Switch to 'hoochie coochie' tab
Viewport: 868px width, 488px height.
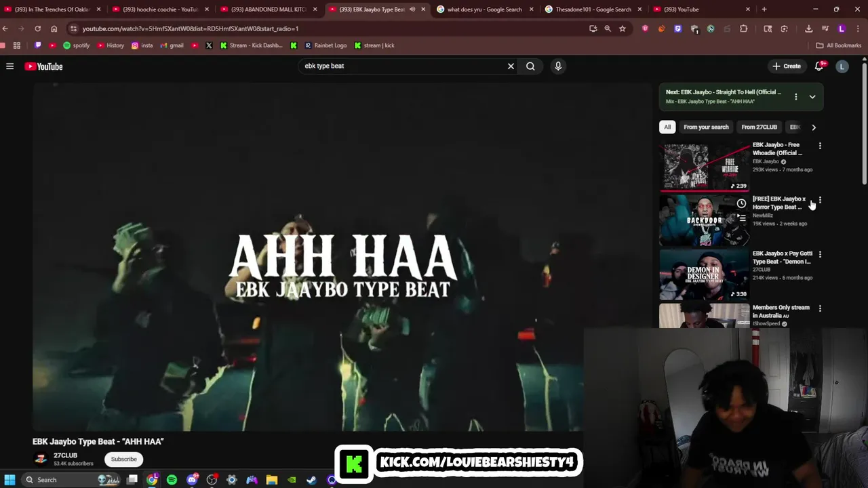161,9
